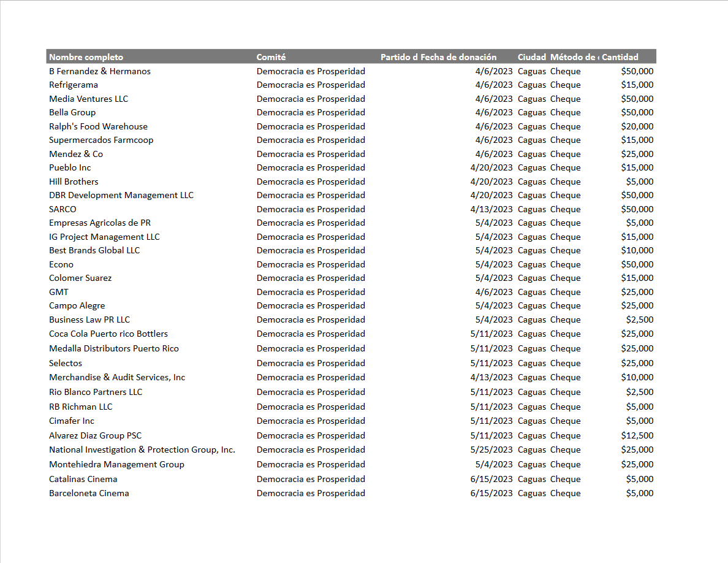Click the 'Nombre completo' column header
This screenshot has width=728, height=563.
[86, 57]
